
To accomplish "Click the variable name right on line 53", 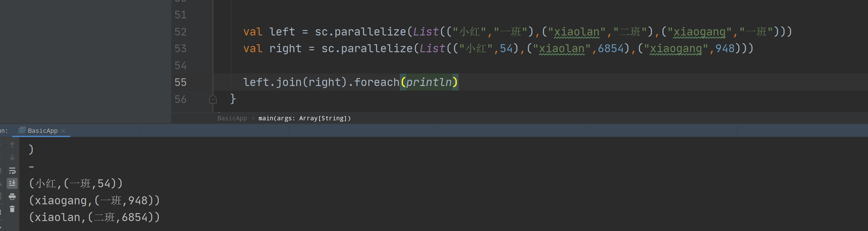I will 285,49.
